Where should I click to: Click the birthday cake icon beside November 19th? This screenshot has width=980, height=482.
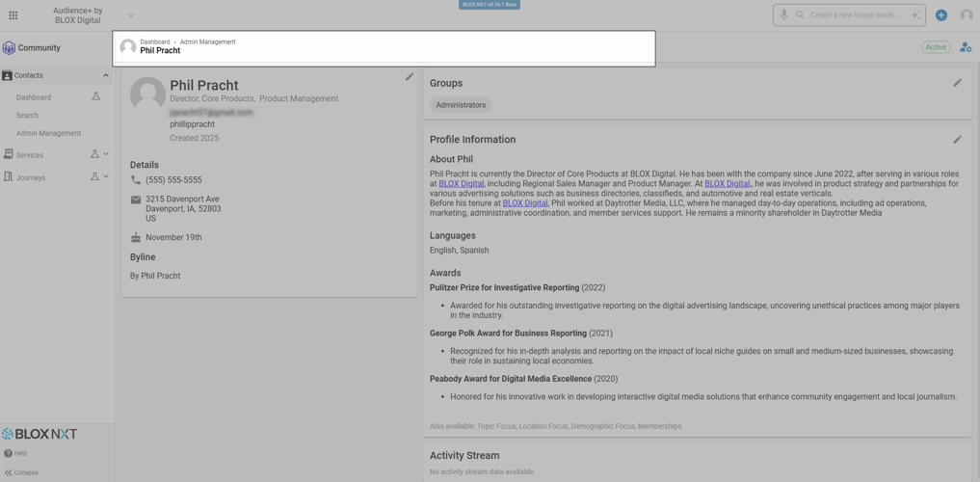(x=136, y=237)
